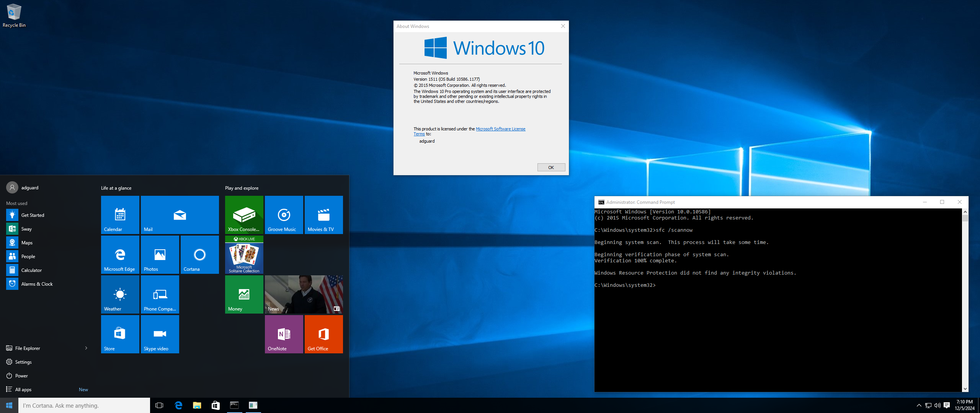Click Command Prompt scrollbar down arrow

(965, 389)
